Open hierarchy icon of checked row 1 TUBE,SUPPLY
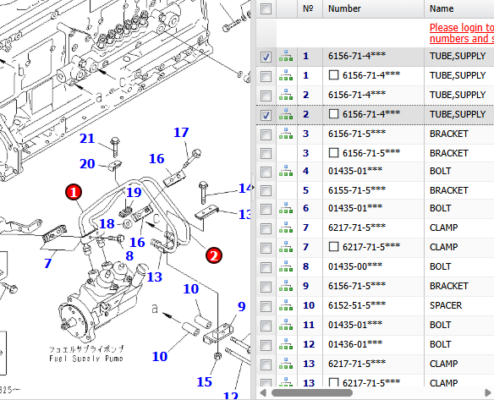 click(286, 56)
